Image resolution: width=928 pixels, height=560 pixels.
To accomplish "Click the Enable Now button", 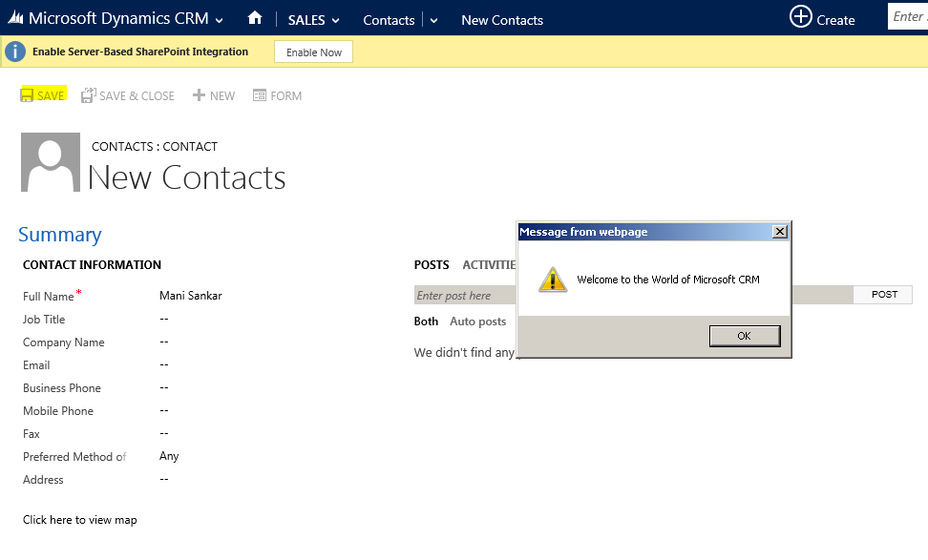I will coord(314,52).
